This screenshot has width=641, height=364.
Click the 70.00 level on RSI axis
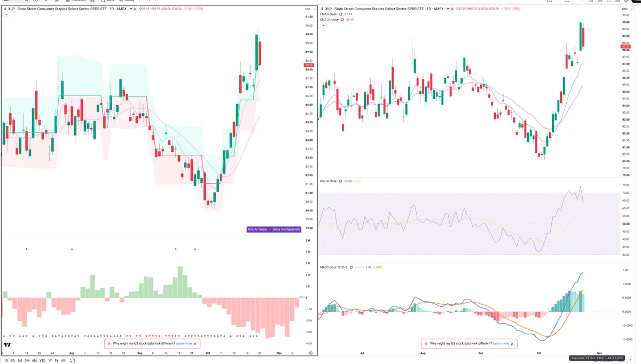tap(626, 193)
